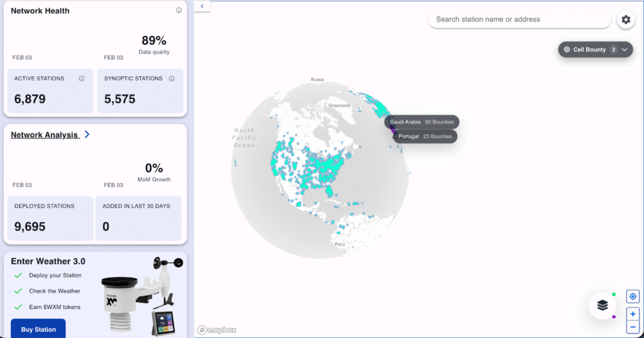Click the Buy Station button
Viewport: 644px width, 338px height.
[38, 329]
